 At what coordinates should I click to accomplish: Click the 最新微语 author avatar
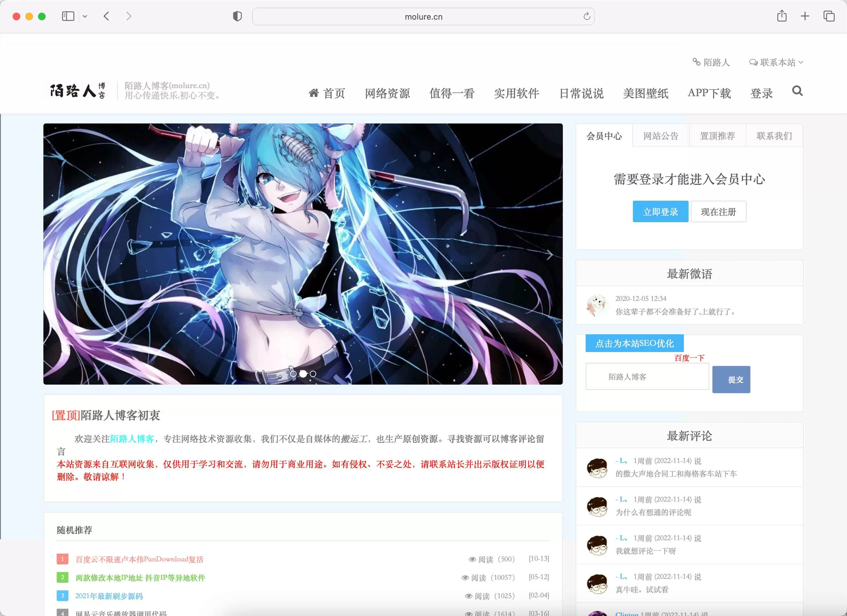coord(597,305)
